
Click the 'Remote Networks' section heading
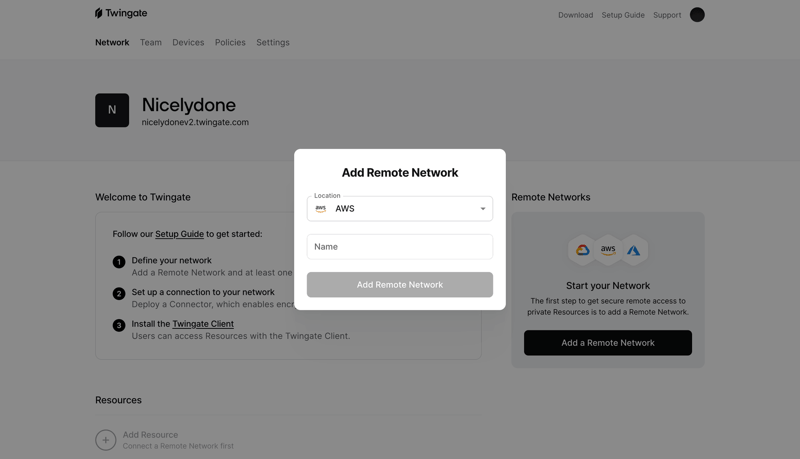tap(551, 197)
